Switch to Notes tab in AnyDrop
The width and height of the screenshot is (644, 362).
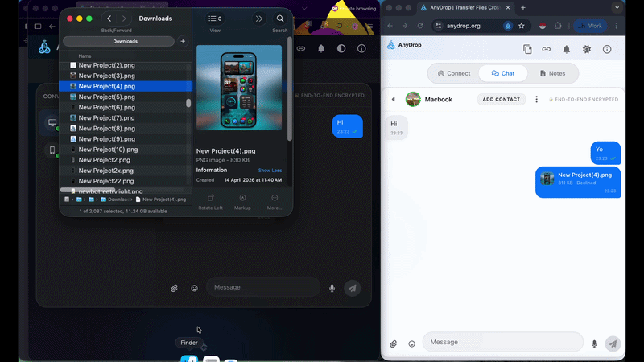(x=552, y=73)
